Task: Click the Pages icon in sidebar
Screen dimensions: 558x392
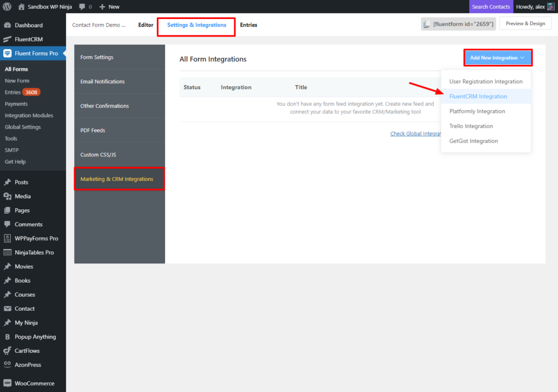Action: [x=7, y=210]
